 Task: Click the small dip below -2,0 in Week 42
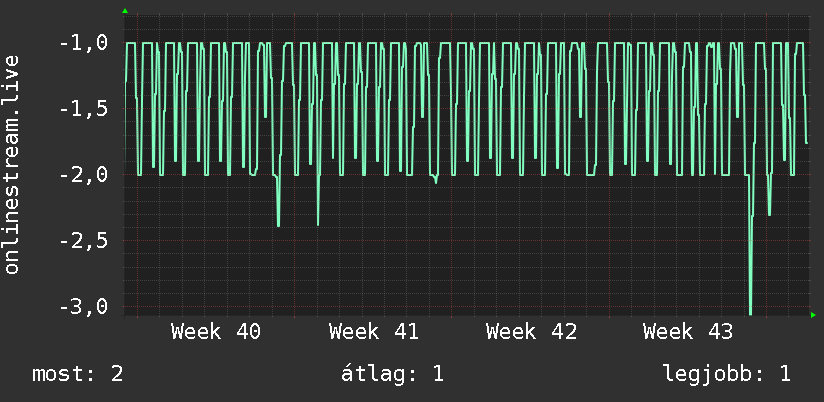point(435,181)
